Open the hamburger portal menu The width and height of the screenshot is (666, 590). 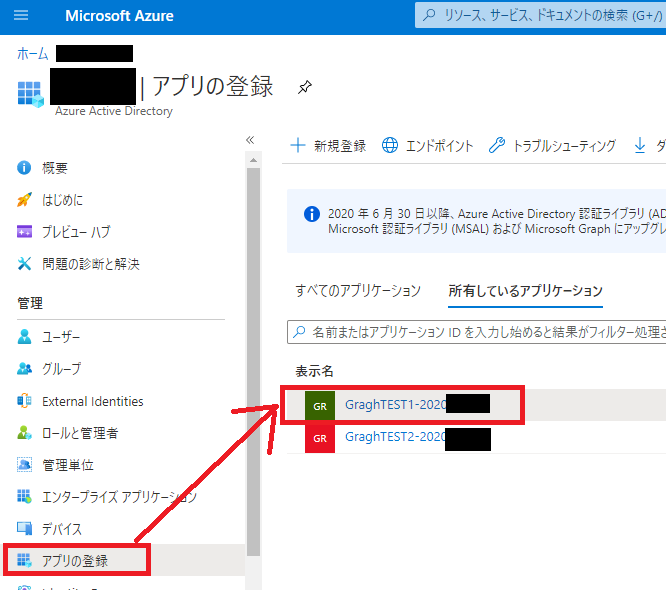coord(21,16)
